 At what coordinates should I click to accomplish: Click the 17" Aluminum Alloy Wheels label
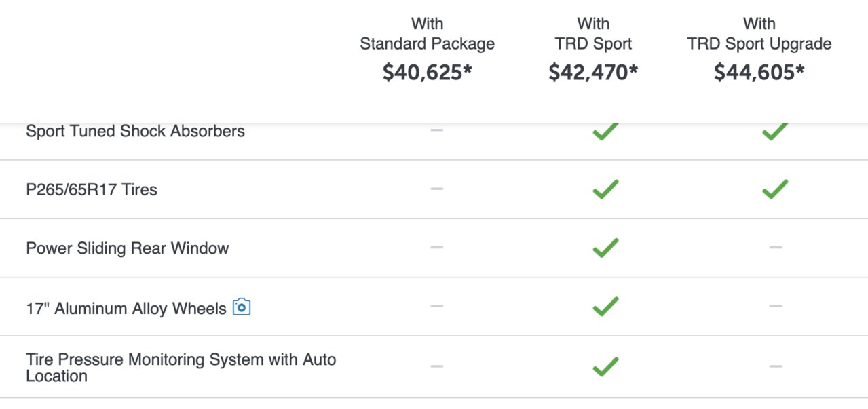(x=126, y=309)
